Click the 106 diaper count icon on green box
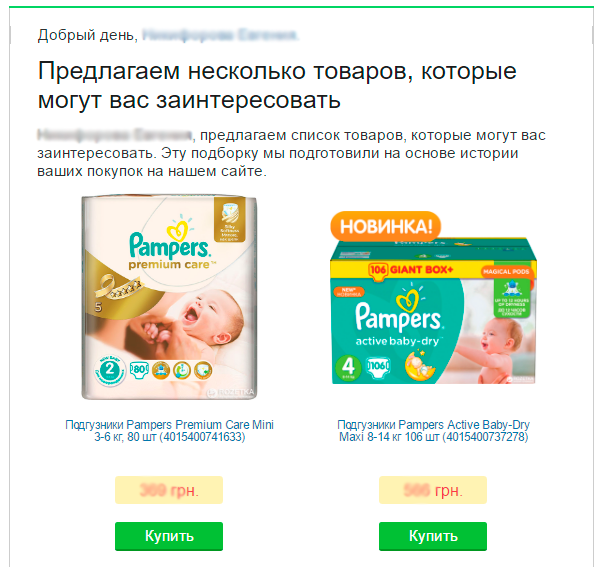 (x=378, y=366)
